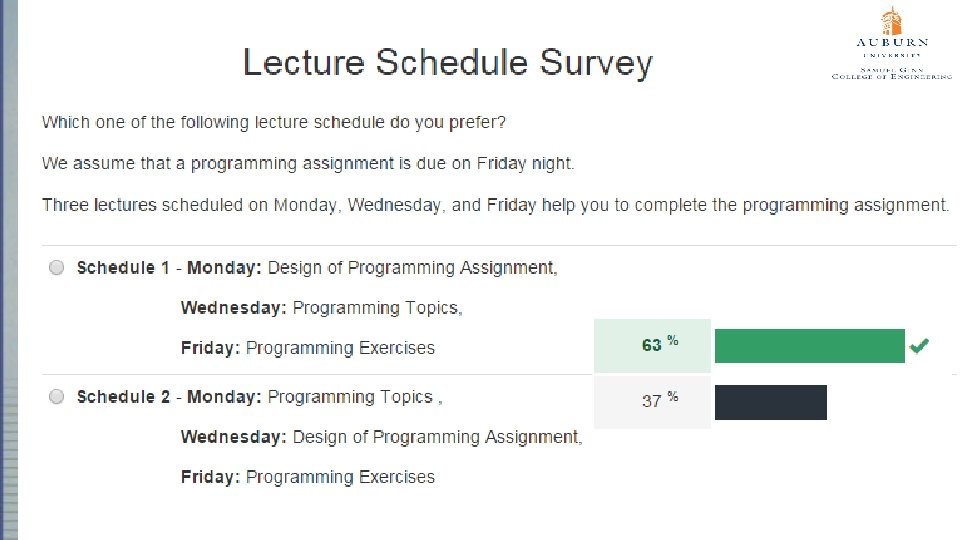
Task: Click the "Which one of the following" question
Action: point(273,122)
